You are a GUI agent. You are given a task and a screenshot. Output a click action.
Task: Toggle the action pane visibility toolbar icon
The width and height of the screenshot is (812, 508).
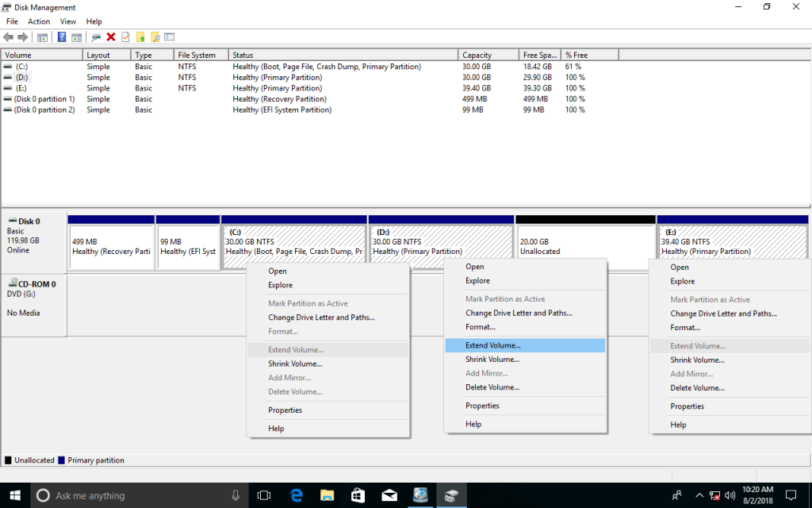(x=75, y=37)
